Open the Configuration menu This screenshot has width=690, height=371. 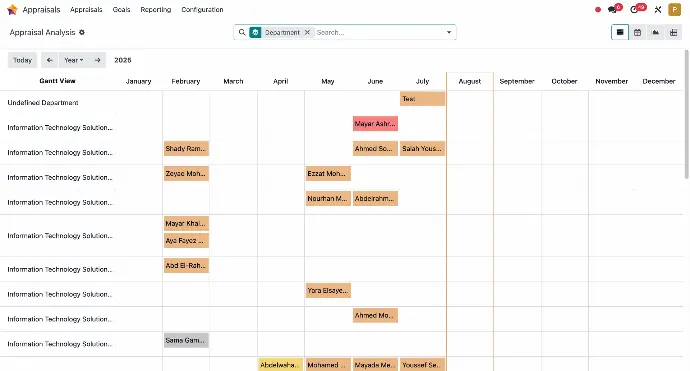tap(202, 9)
